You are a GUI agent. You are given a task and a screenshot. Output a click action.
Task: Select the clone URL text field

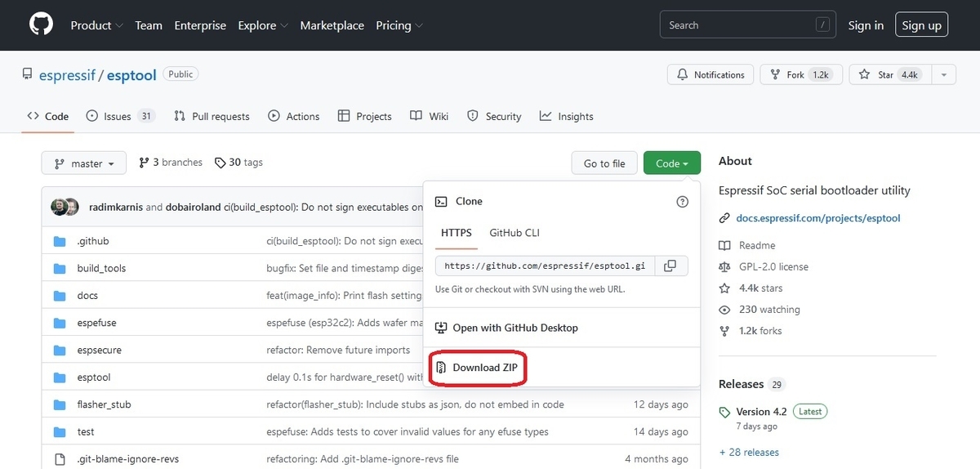pyautogui.click(x=544, y=266)
